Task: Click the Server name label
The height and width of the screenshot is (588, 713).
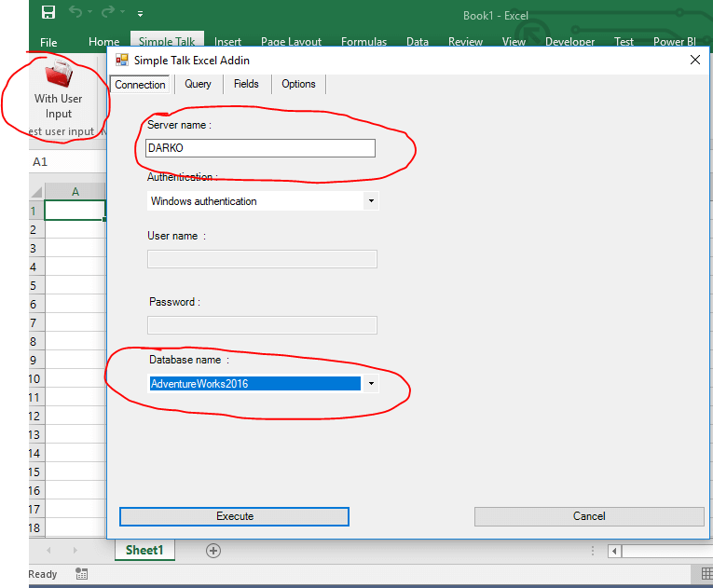Action: 179,125
